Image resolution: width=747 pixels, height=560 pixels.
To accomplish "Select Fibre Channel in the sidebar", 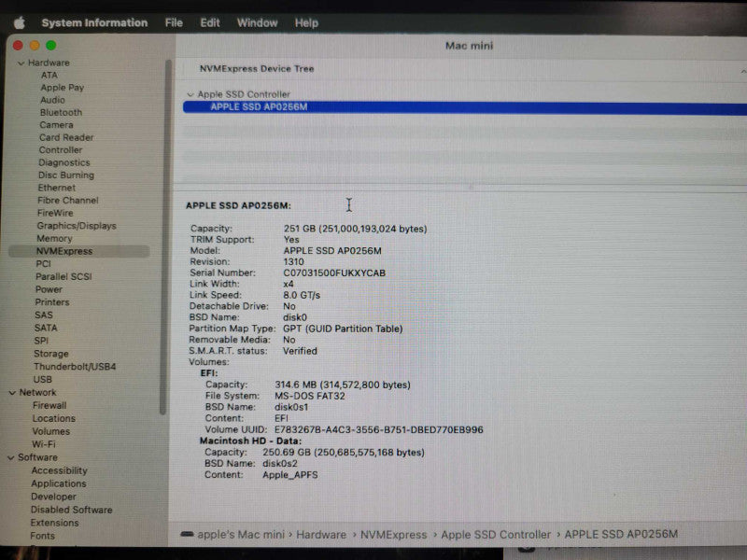I will click(x=68, y=201).
